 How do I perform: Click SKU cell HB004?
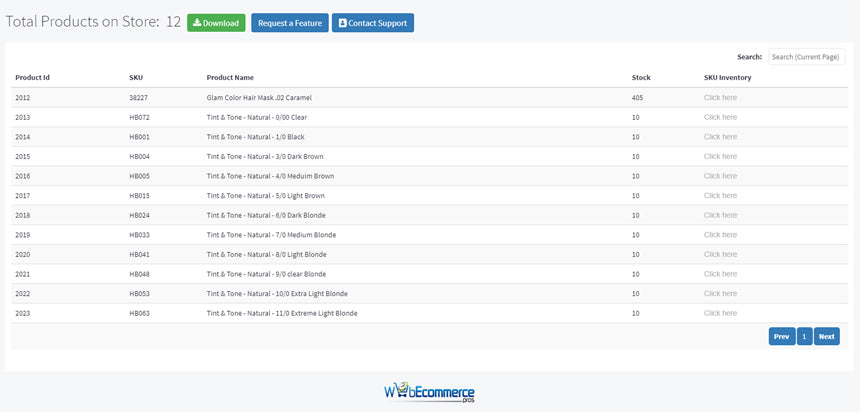tap(139, 156)
